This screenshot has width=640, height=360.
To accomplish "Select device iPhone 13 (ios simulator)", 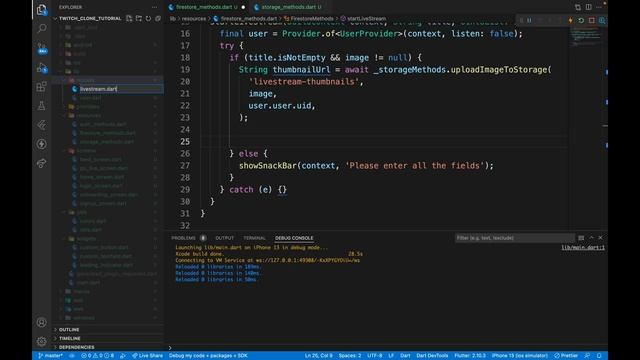I will click(x=520, y=356).
